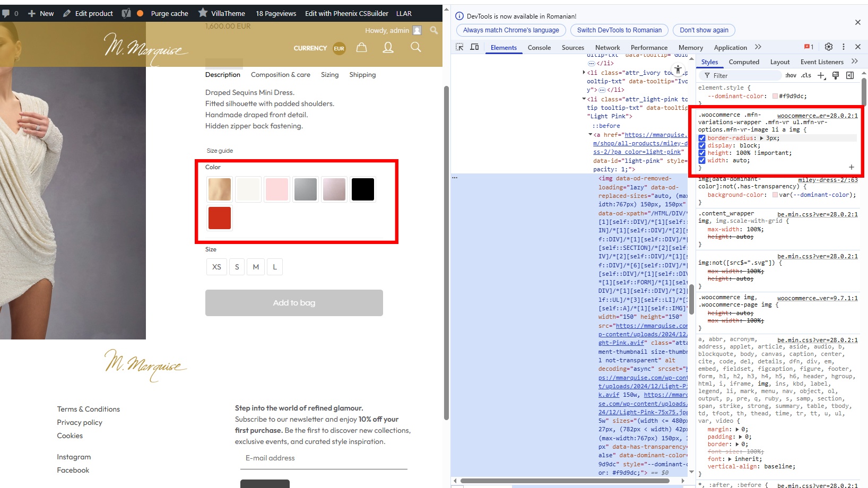Click the account user icon in header
868x488 pixels.
(x=388, y=48)
